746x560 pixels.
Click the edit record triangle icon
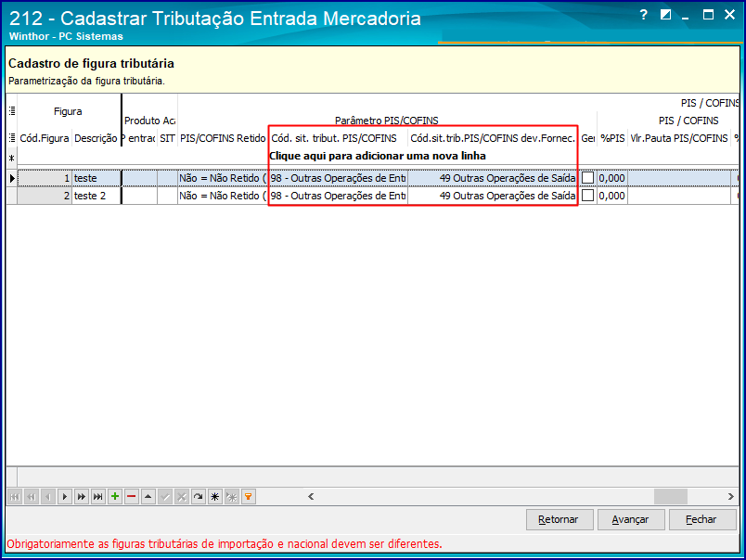point(148,497)
